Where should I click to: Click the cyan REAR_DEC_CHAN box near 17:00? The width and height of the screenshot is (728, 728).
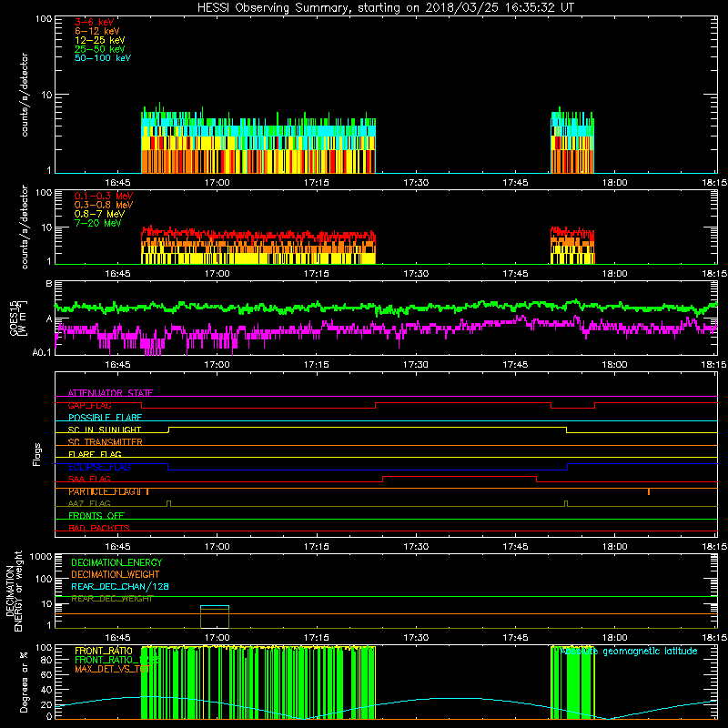[x=215, y=606]
